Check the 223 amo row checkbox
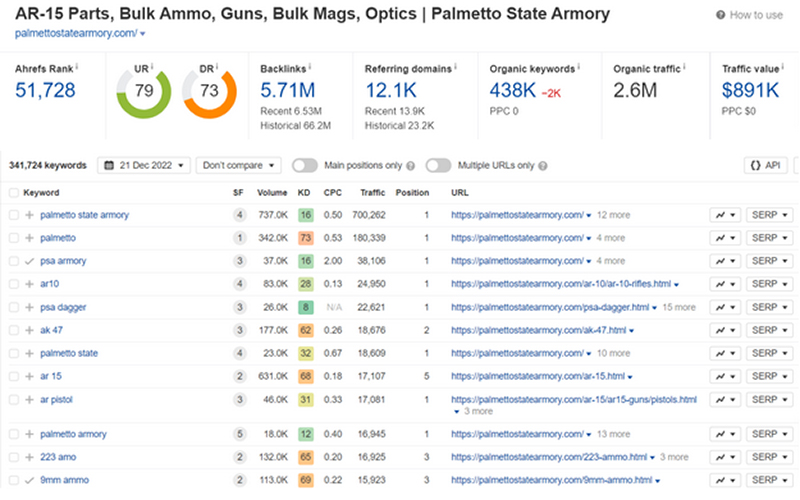The width and height of the screenshot is (800, 500). click(x=14, y=458)
